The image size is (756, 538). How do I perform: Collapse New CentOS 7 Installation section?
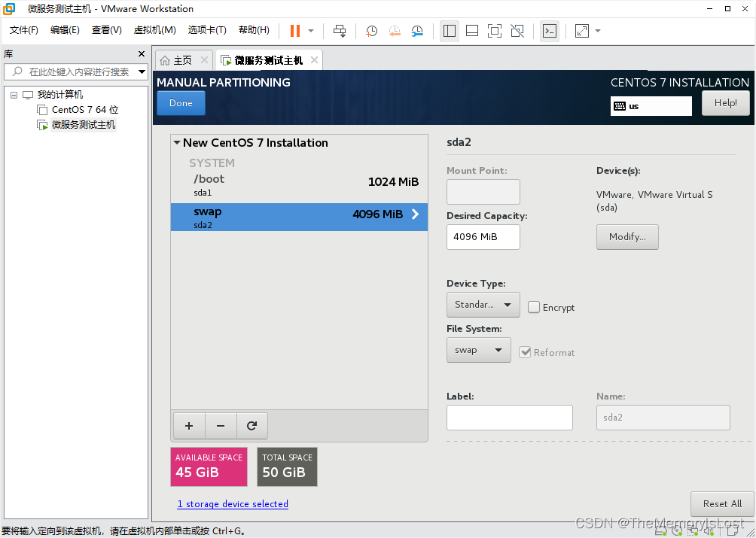coord(177,142)
